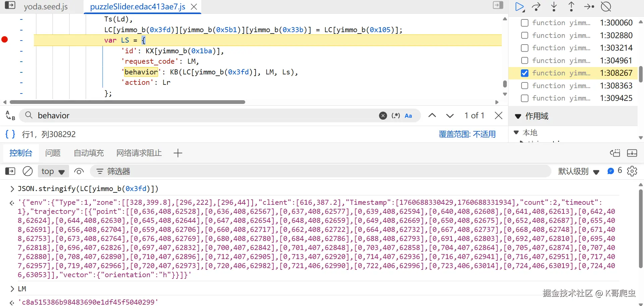Open console settings gear
Viewport: 644px width, 306px height.
(632, 171)
